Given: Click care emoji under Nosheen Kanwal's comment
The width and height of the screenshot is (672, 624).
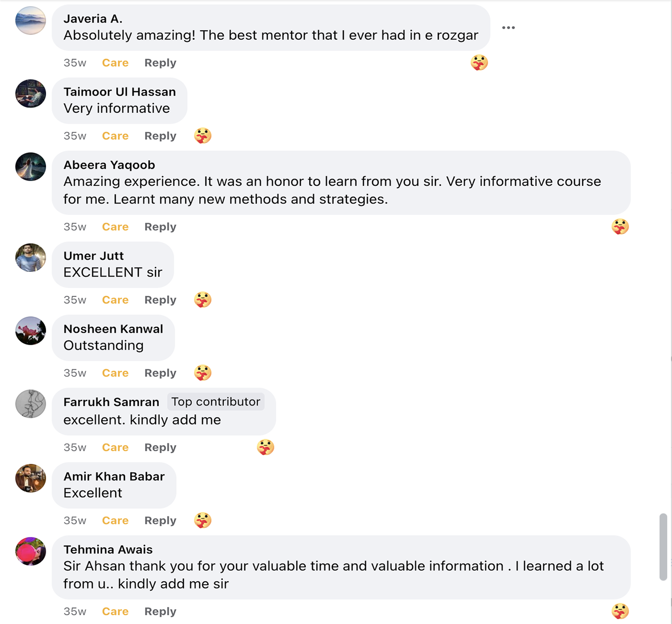Looking at the screenshot, I should [203, 373].
